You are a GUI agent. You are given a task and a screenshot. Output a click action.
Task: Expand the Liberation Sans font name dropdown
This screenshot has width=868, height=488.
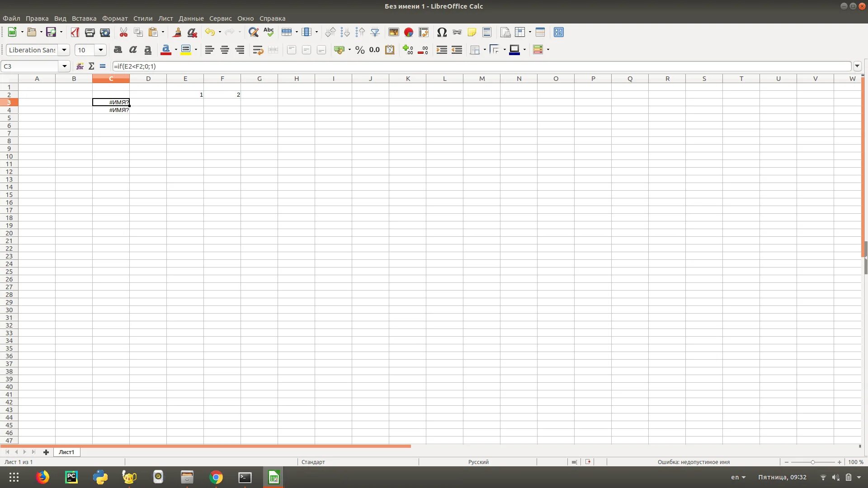click(64, 50)
